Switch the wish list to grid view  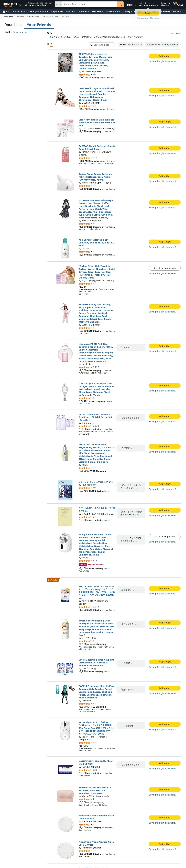[x=48, y=44]
